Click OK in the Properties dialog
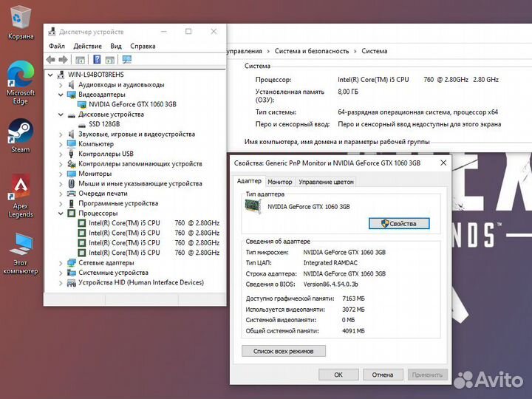Viewport: 532px width, 399px height. (x=338, y=375)
